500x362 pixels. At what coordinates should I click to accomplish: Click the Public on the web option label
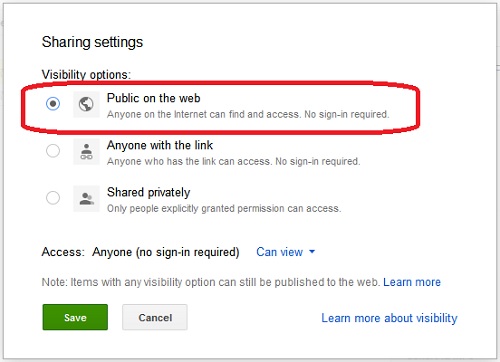click(x=154, y=98)
